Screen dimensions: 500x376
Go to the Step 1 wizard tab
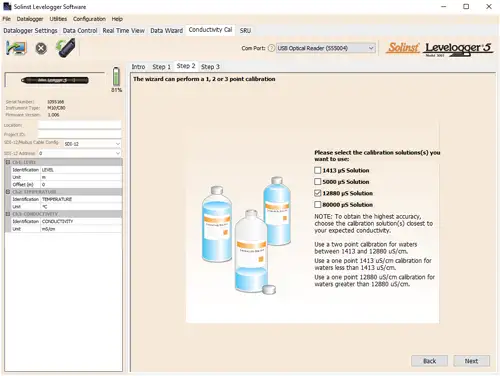pyautogui.click(x=161, y=67)
